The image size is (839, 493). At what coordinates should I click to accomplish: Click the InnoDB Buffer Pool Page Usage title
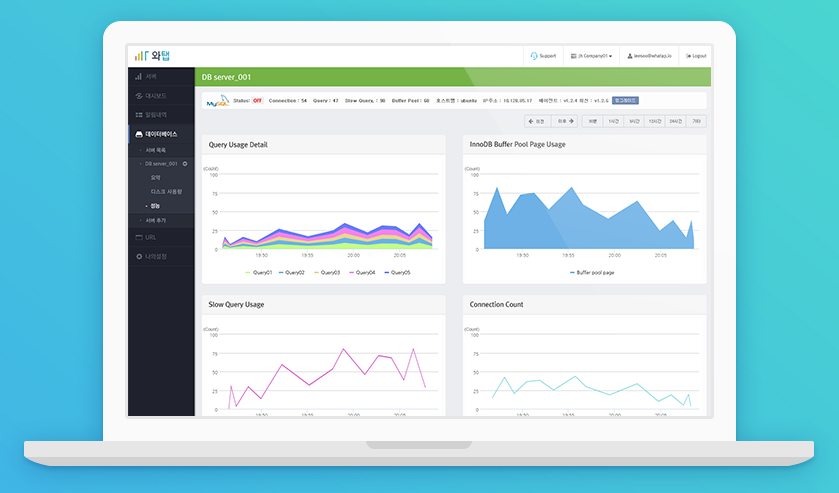point(517,145)
